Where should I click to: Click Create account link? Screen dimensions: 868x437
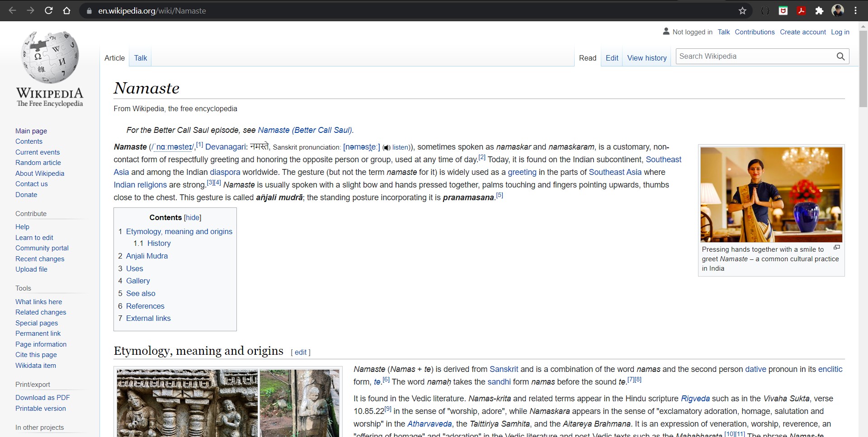click(x=803, y=32)
